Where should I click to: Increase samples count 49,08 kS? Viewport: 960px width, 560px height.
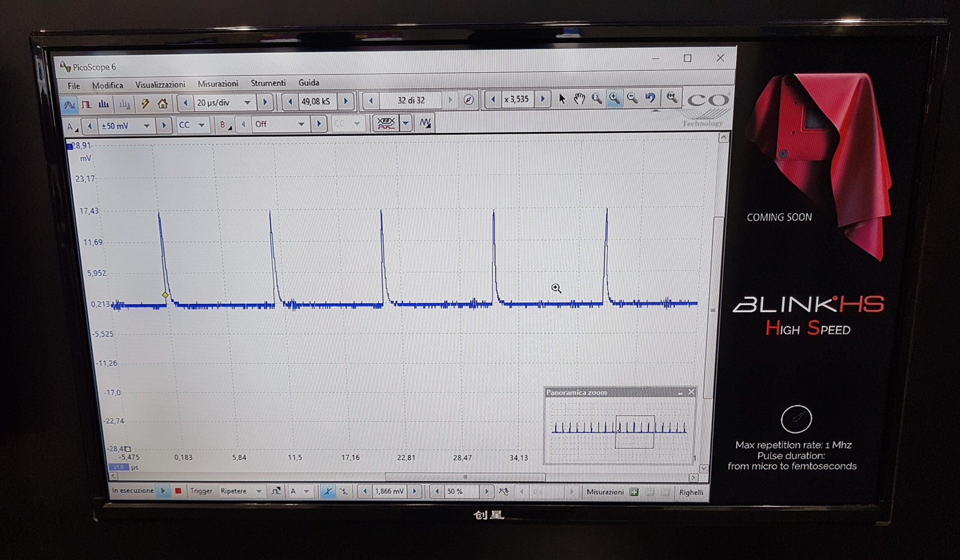(345, 101)
